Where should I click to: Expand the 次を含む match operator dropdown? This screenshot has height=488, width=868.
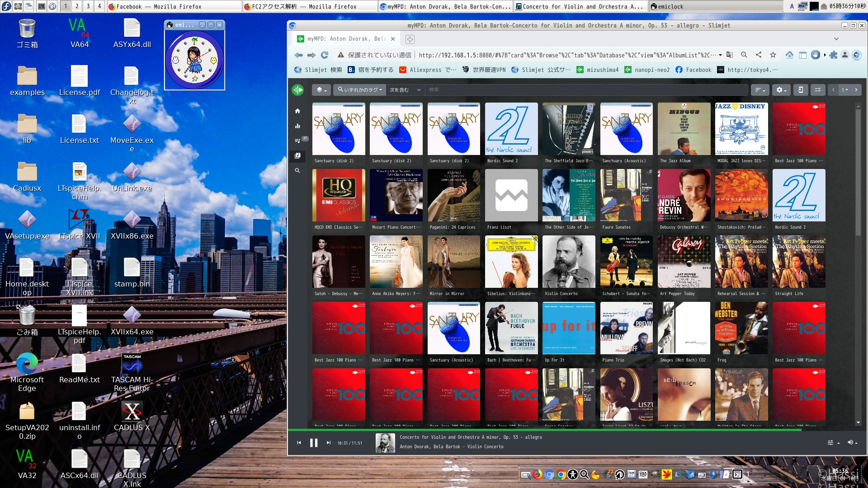click(x=405, y=90)
